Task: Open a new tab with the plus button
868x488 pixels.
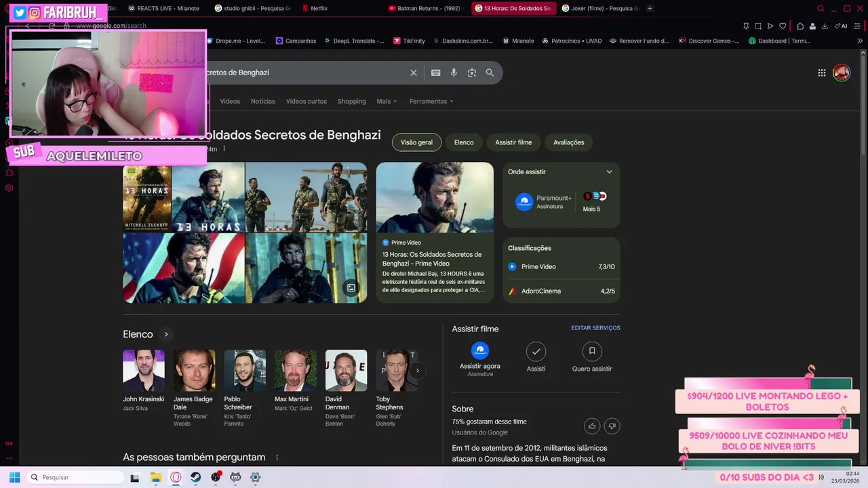Action: (650, 8)
